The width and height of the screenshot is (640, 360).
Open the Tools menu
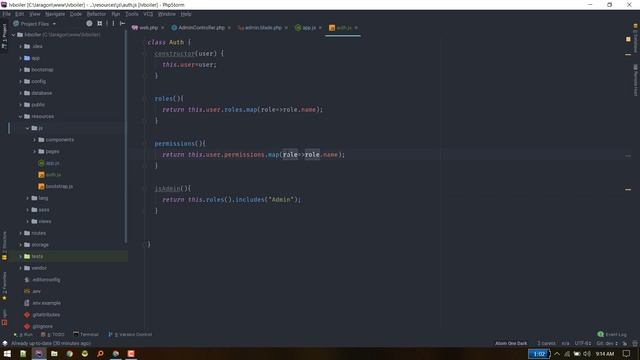pyautogui.click(x=132, y=14)
